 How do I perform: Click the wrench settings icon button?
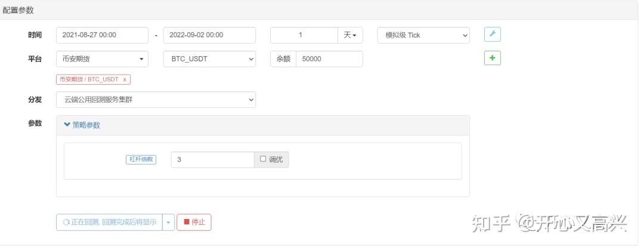[x=492, y=35]
